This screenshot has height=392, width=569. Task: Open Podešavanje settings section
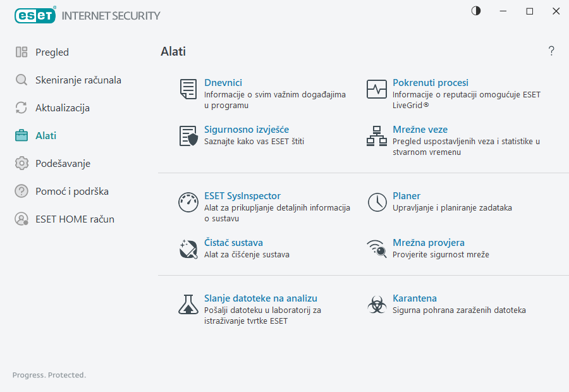[63, 164]
